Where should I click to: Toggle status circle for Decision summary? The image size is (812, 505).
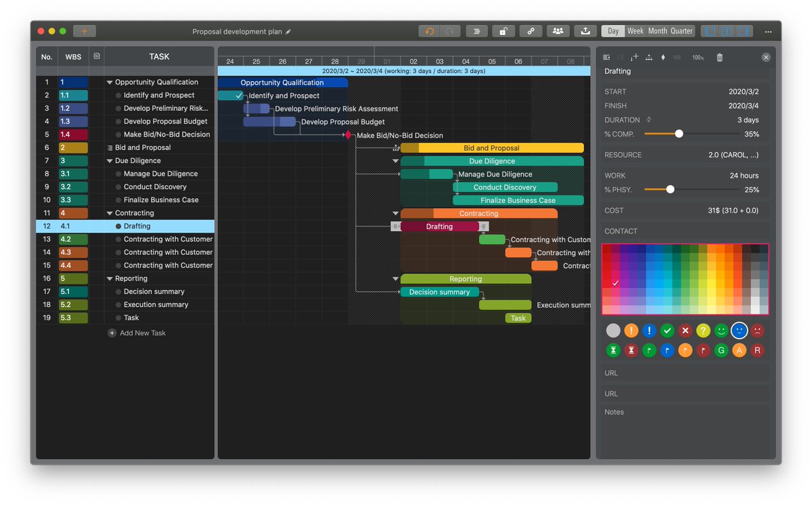coord(118,291)
